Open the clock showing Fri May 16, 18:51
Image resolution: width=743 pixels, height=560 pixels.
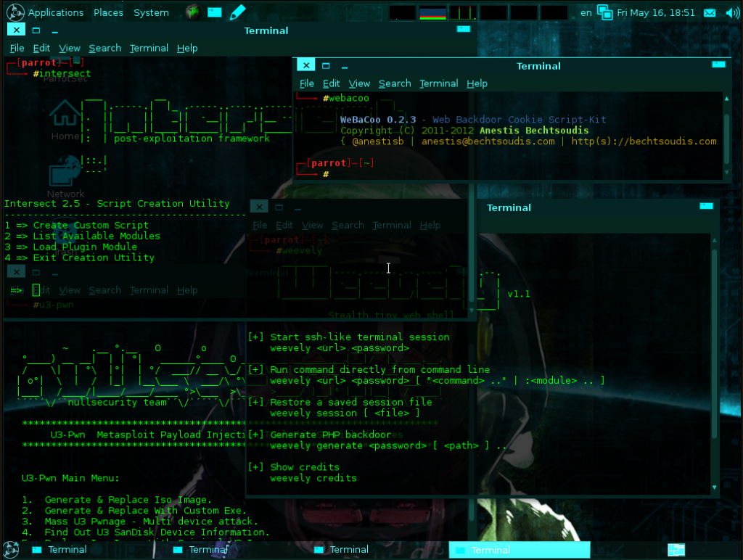click(x=656, y=13)
